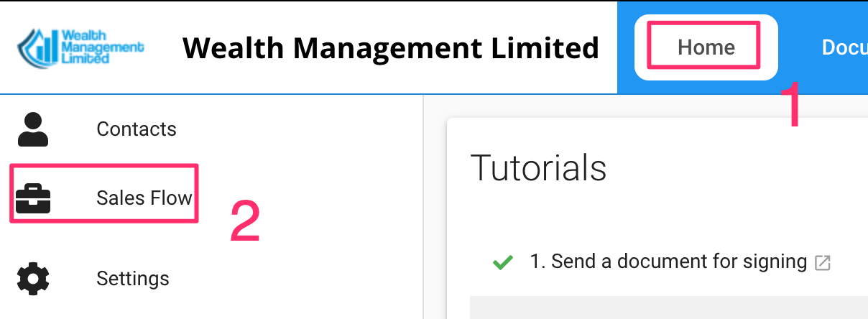
Task: Go to the Settings sidebar label
Action: coord(132,279)
